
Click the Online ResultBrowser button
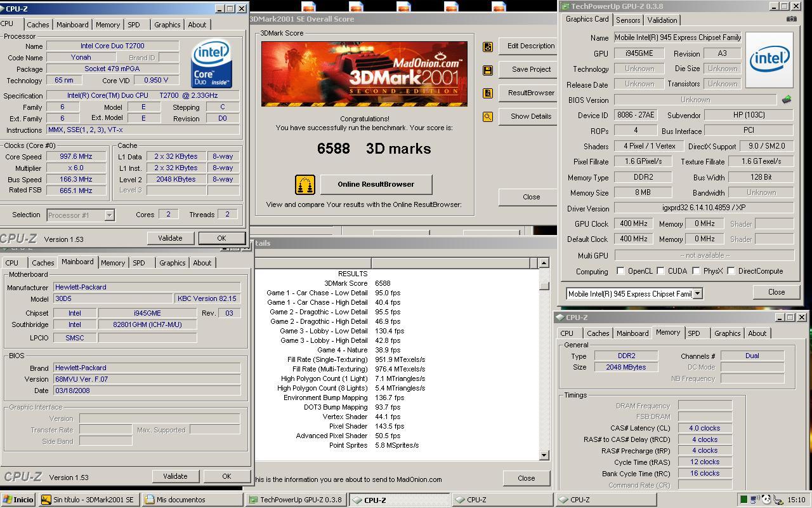(x=376, y=185)
